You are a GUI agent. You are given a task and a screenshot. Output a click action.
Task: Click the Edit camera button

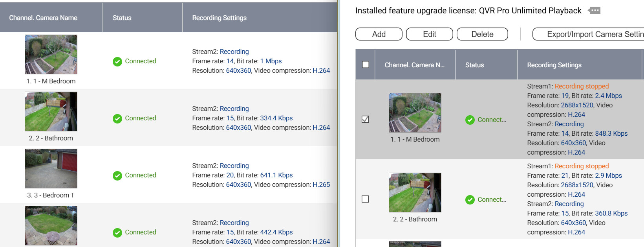429,34
